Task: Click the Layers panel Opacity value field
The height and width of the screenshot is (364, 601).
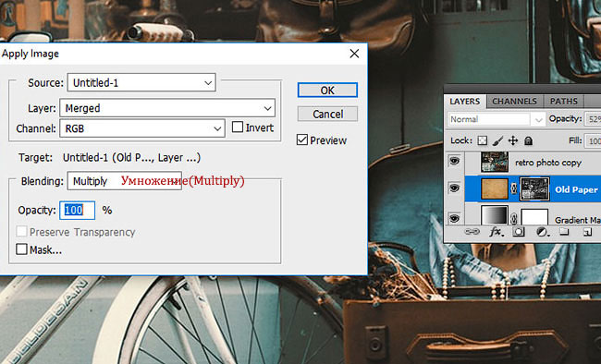Action: [593, 119]
